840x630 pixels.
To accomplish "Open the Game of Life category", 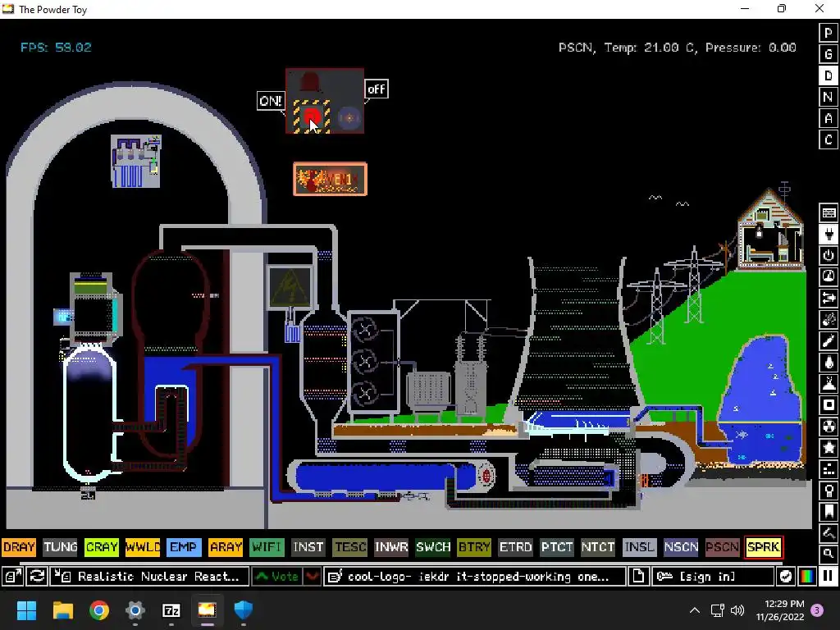I will point(829,469).
